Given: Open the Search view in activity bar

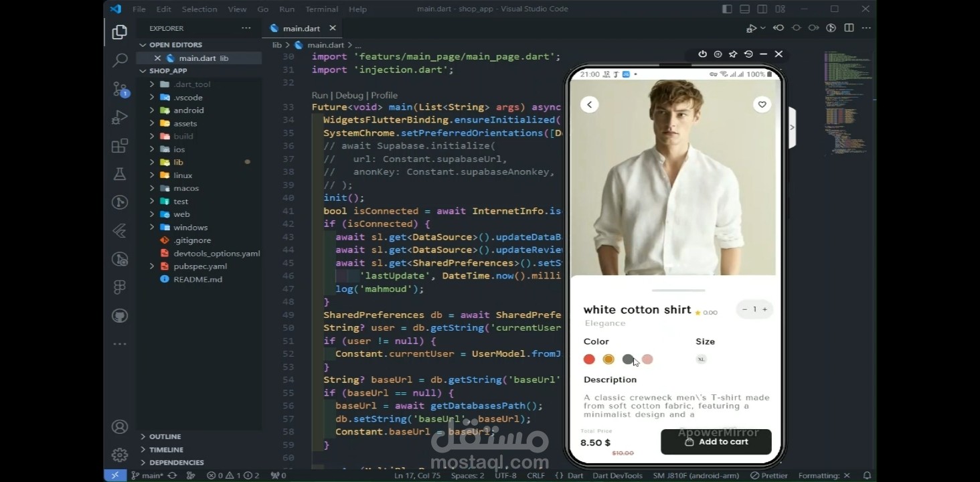Looking at the screenshot, I should [x=120, y=60].
